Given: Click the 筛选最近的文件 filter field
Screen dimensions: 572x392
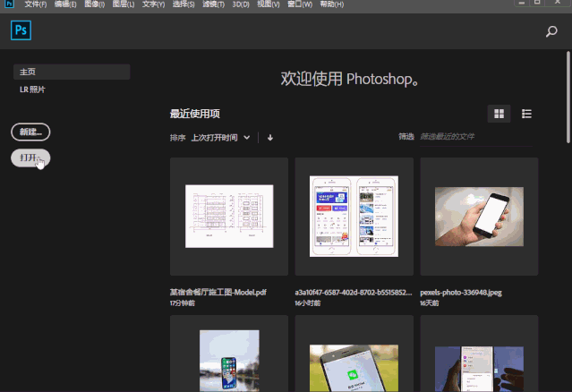Looking at the screenshot, I should coord(476,137).
